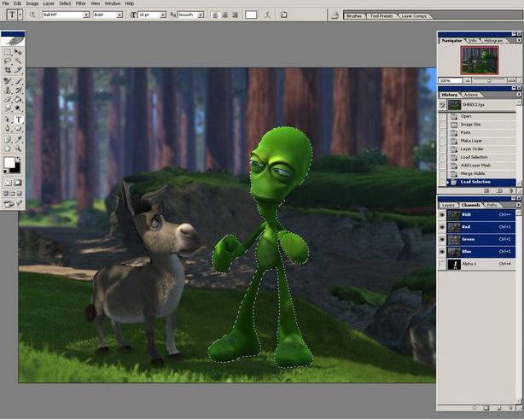Select the Move tool
The height and width of the screenshot is (420, 524).
pos(18,52)
